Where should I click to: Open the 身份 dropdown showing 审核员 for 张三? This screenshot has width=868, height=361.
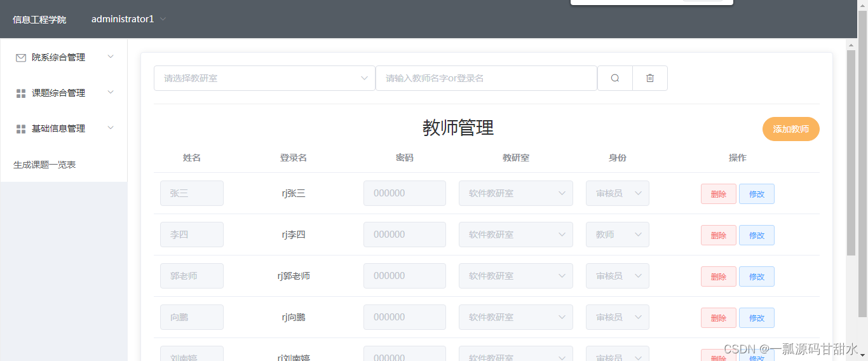click(x=618, y=193)
